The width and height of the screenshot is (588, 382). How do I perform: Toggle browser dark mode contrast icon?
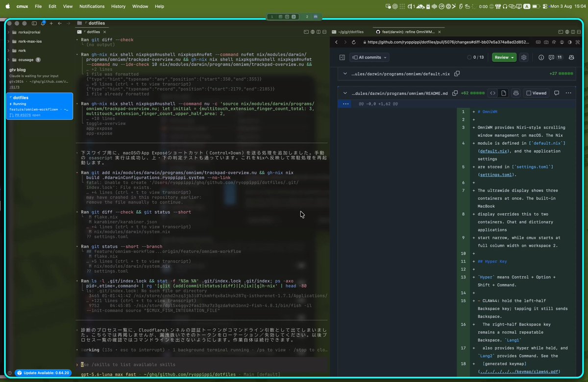570,42
